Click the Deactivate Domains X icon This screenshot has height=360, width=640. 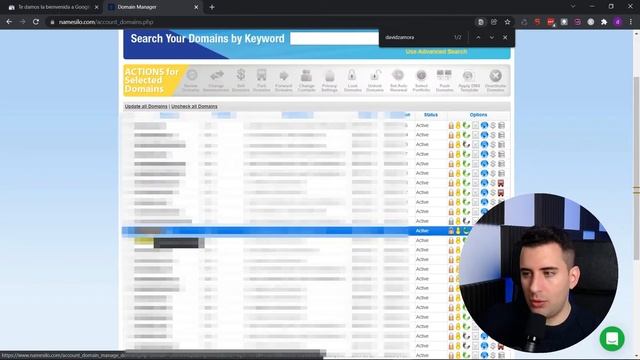(496, 80)
